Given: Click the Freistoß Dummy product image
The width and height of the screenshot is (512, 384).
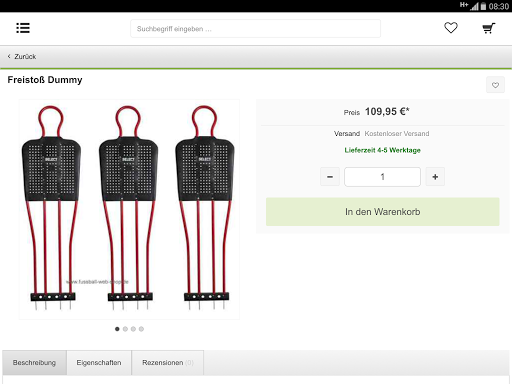Looking at the screenshot, I should (x=129, y=209).
